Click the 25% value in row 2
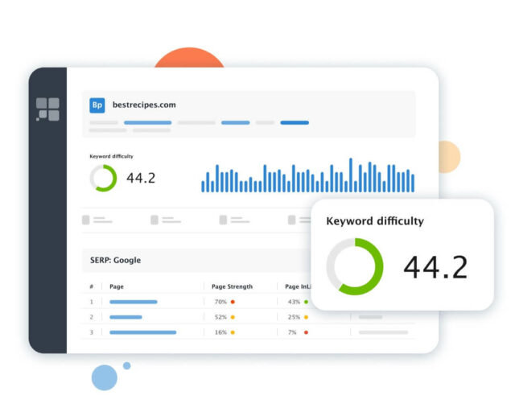The image size is (515, 420). pyautogui.click(x=294, y=317)
